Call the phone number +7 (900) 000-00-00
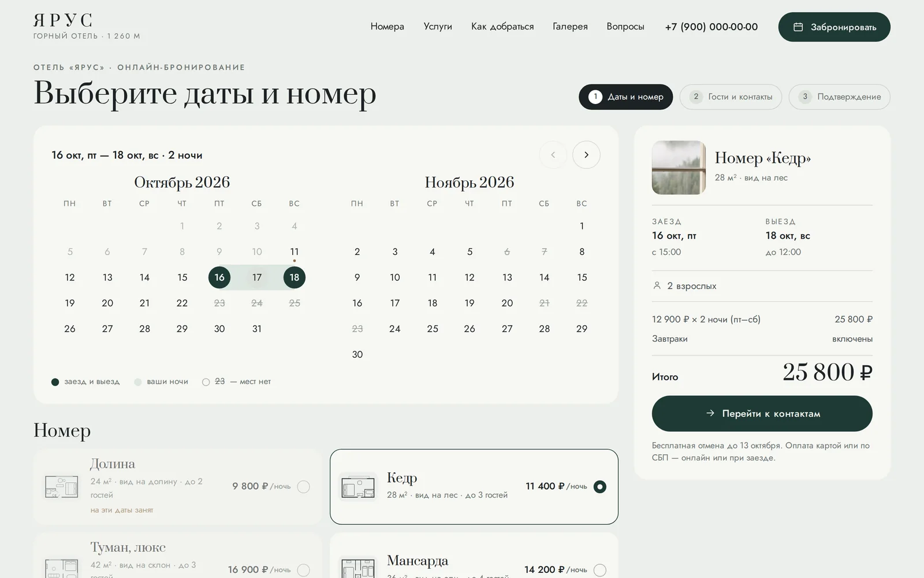The width and height of the screenshot is (924, 578). pos(711,27)
